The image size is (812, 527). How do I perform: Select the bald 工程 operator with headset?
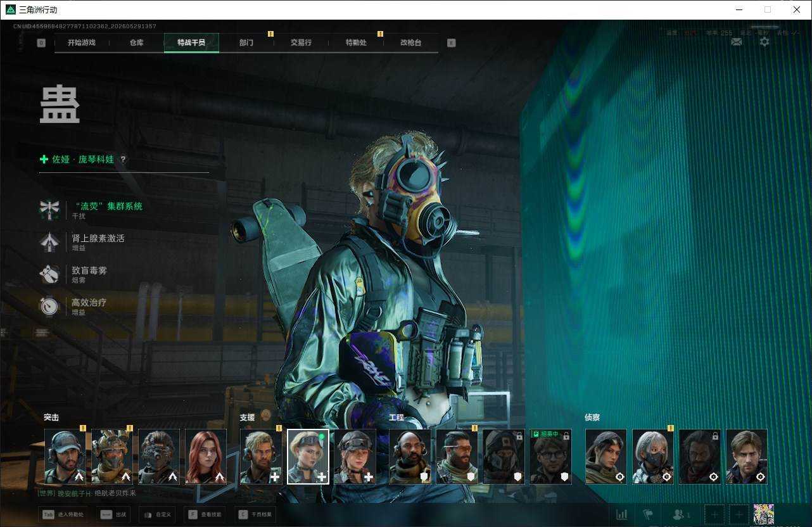coord(410,457)
